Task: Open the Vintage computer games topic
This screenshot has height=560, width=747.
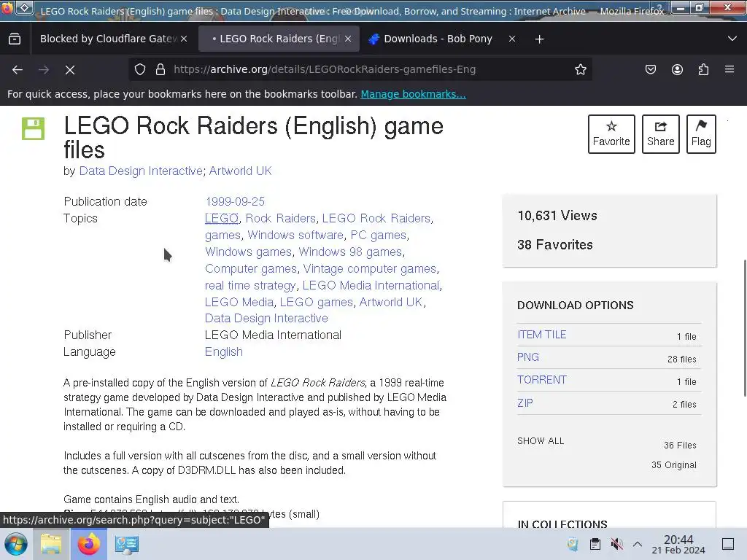Action: [x=370, y=268]
